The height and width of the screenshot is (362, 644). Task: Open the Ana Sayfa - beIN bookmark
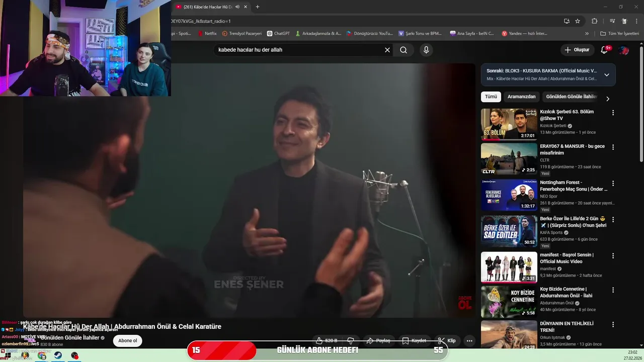coord(472,34)
